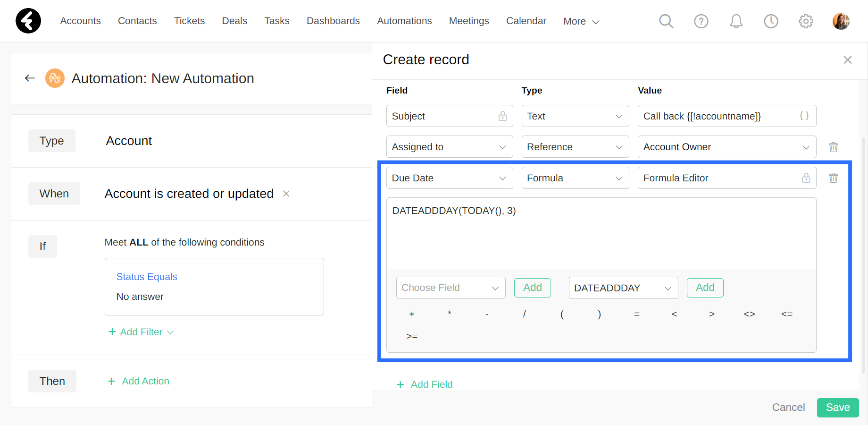The height and width of the screenshot is (425, 868).
Task: Click in the formula text area
Action: (601, 233)
